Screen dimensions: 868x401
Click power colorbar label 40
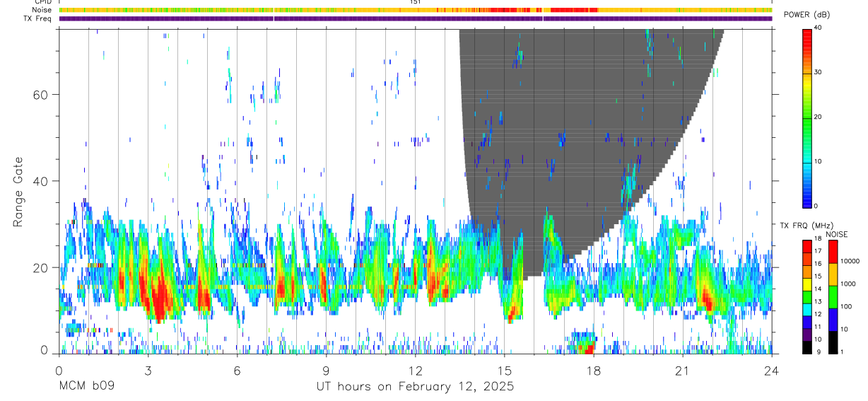(x=818, y=28)
